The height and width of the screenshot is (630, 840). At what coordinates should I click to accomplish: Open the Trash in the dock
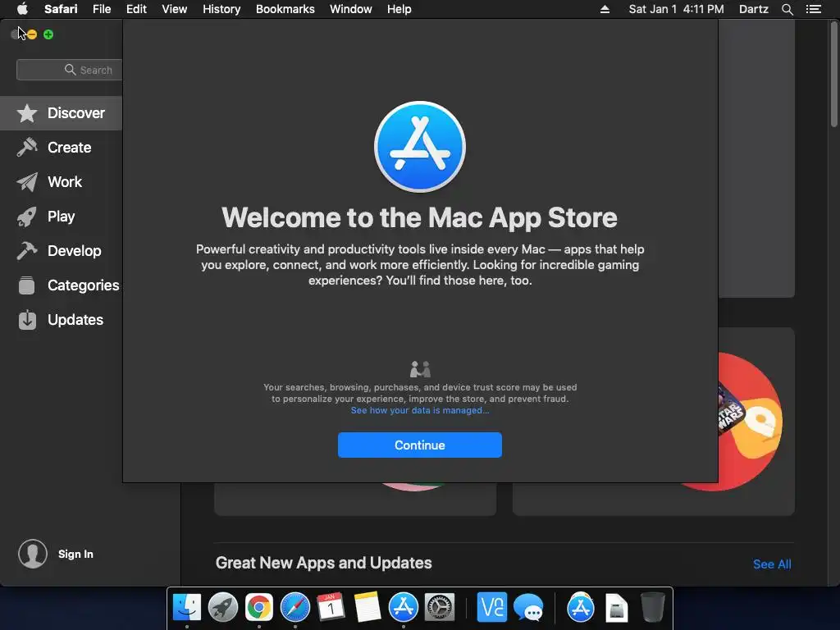point(653,608)
